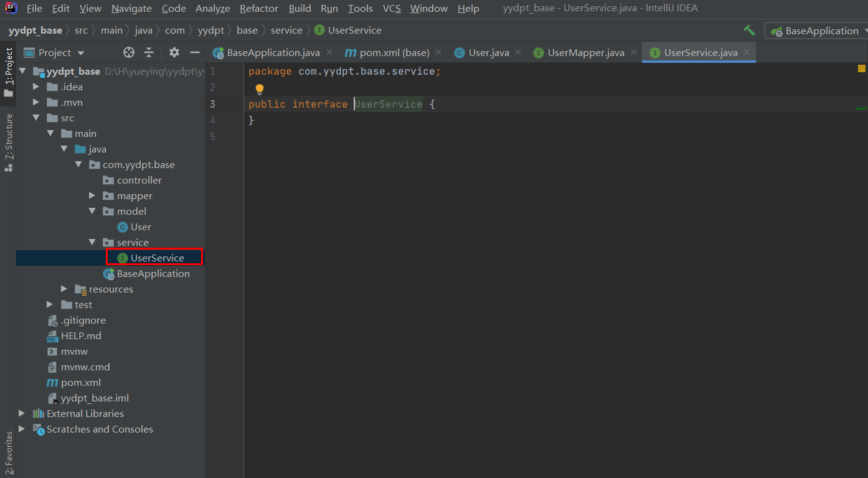Open the 2: Favorites tool window
The image size is (868, 478).
8,453
